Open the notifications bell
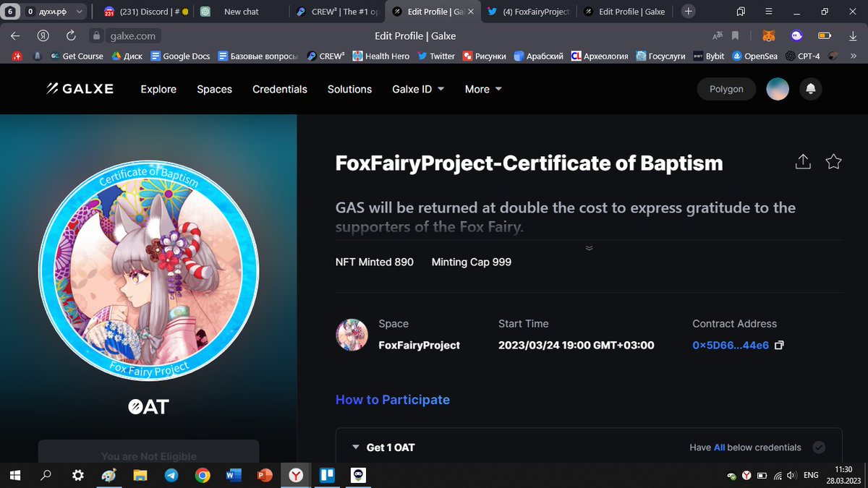This screenshot has height=488, width=868. 811,89
